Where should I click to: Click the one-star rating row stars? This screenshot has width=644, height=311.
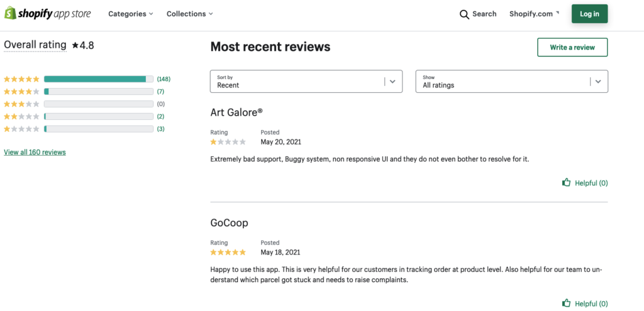[x=21, y=129]
